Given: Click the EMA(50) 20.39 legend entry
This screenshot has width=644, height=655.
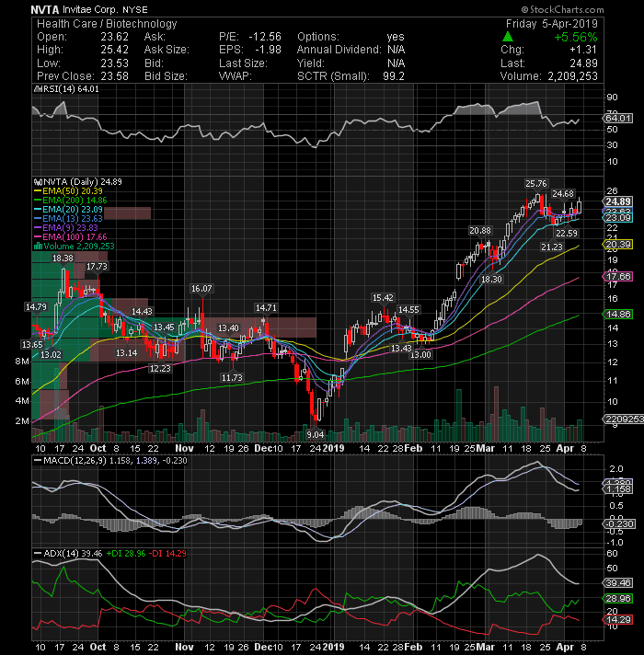Looking at the screenshot, I should 68,191.
